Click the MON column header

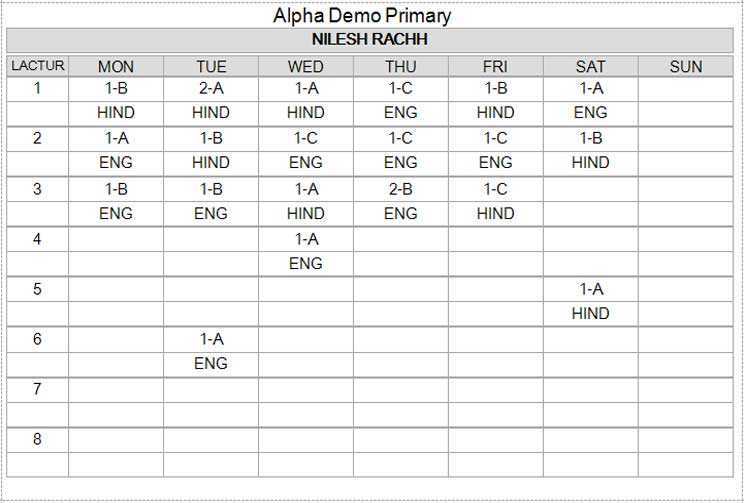coord(116,66)
